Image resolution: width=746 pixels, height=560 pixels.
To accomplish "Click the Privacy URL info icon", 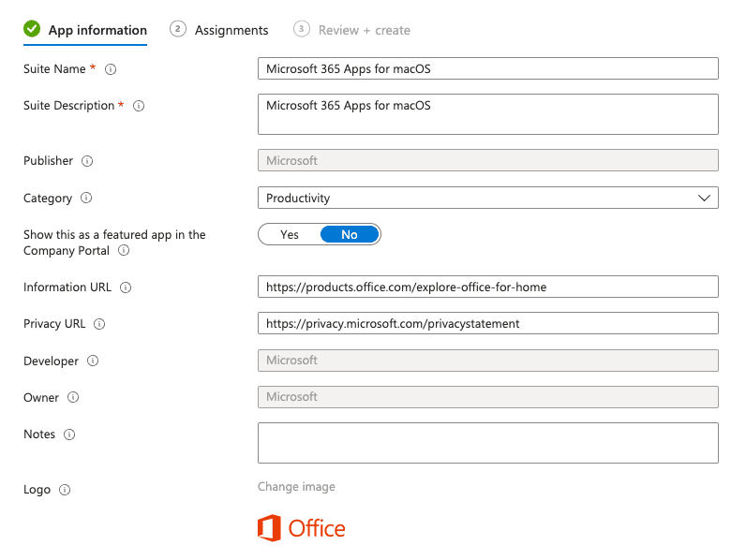I will (99, 324).
